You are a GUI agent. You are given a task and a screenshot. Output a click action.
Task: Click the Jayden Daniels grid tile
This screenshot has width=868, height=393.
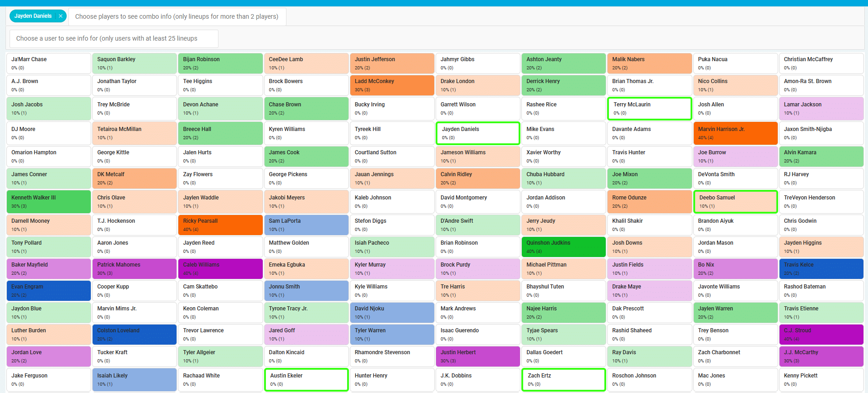pyautogui.click(x=478, y=133)
